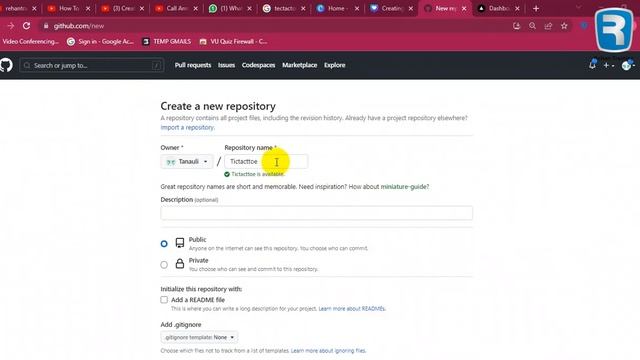Select the Private radio button
Image resolution: width=640 pixels, height=360 pixels.
tap(164, 265)
